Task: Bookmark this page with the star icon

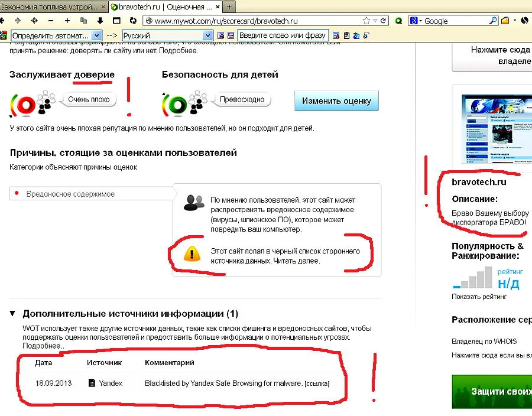Action: click(x=366, y=21)
